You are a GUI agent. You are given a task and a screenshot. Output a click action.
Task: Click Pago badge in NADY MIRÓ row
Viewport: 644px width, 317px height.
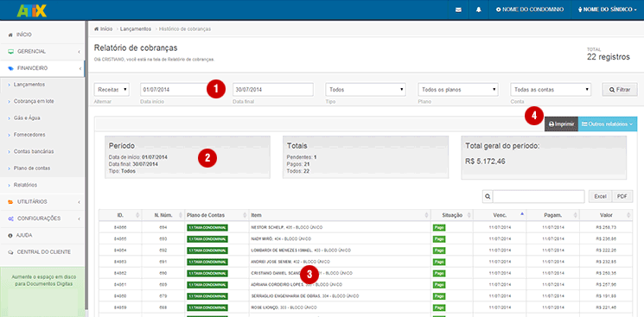pos(438,239)
